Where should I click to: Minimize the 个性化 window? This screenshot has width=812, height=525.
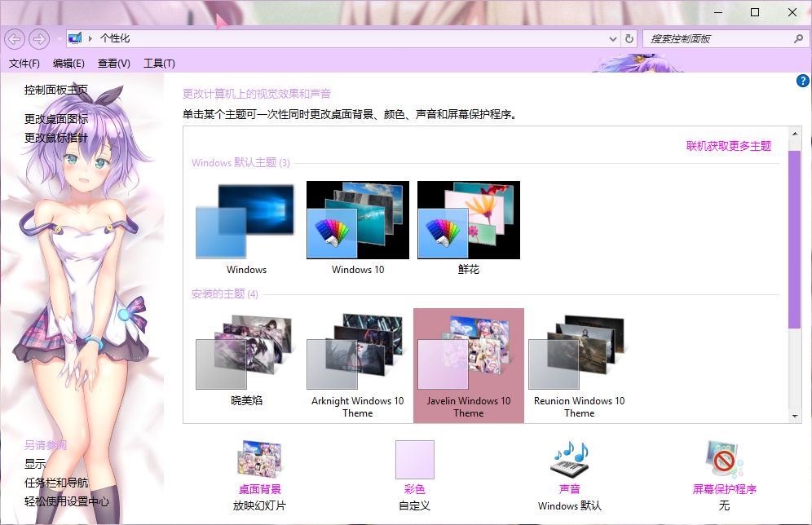[x=717, y=12]
